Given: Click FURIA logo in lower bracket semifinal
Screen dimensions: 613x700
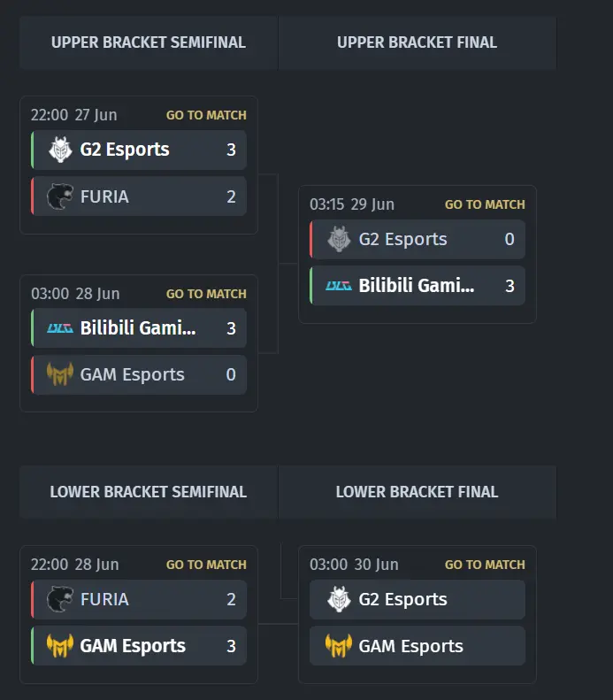Looking at the screenshot, I should click(60, 599).
